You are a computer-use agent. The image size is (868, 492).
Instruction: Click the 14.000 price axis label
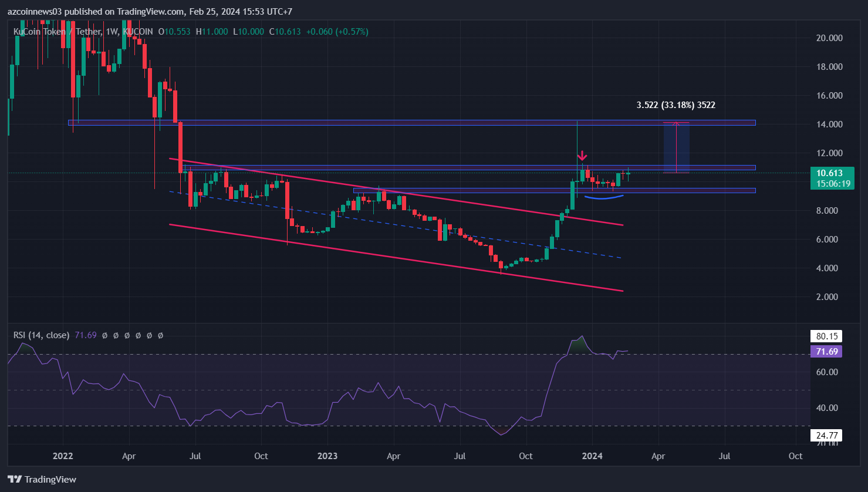pos(830,124)
